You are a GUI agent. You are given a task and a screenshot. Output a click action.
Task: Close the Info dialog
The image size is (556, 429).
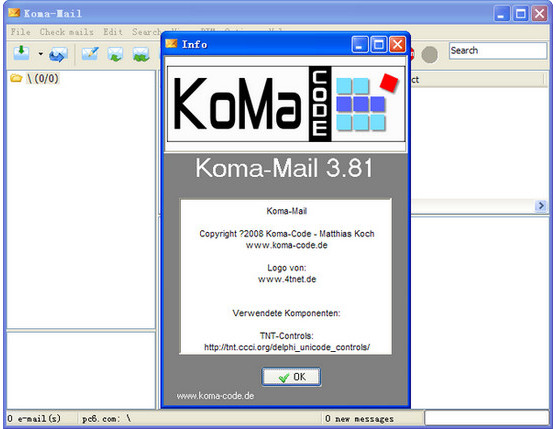[397, 45]
